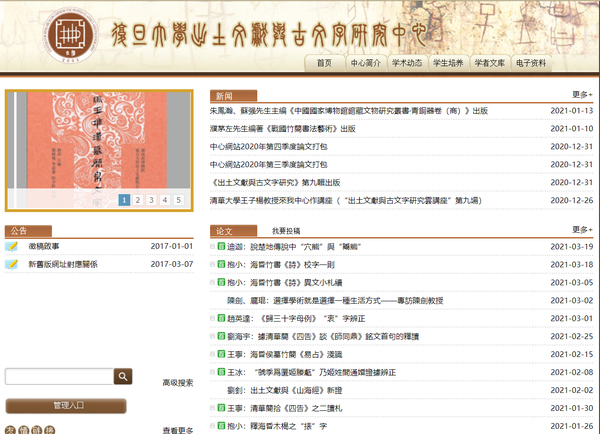The width and height of the screenshot is (600, 434).
Task: Click the green icon on the 2021-03-05 paper
Action: [221, 282]
